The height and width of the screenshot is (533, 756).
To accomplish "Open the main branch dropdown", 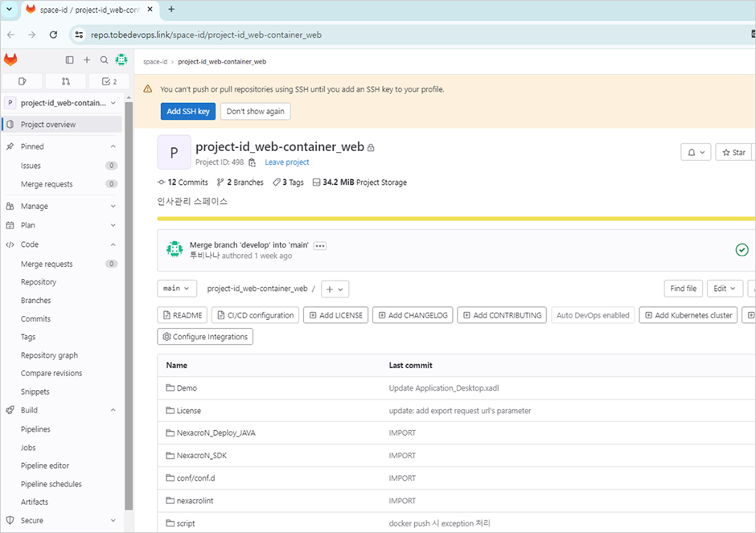I will coord(177,289).
